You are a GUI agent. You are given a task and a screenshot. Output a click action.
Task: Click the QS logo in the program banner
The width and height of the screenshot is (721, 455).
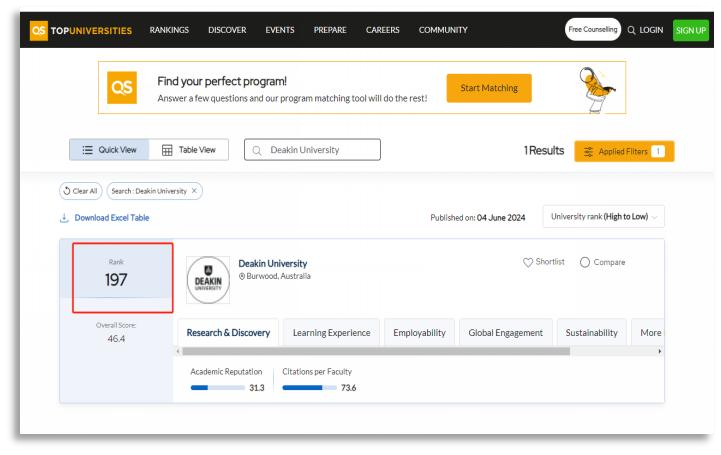(122, 87)
